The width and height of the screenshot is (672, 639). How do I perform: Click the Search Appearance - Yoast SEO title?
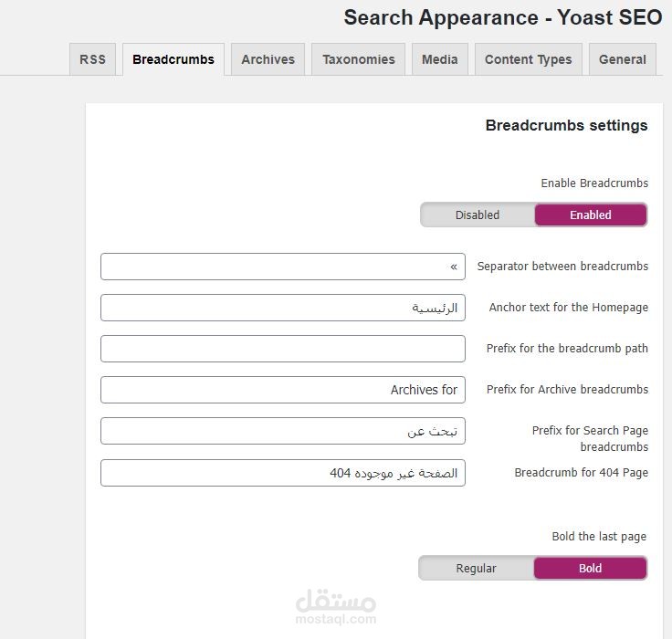click(502, 18)
